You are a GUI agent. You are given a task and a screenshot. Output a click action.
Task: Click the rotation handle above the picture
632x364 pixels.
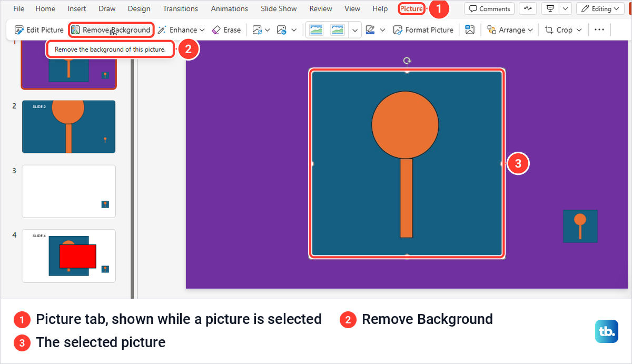coord(407,61)
